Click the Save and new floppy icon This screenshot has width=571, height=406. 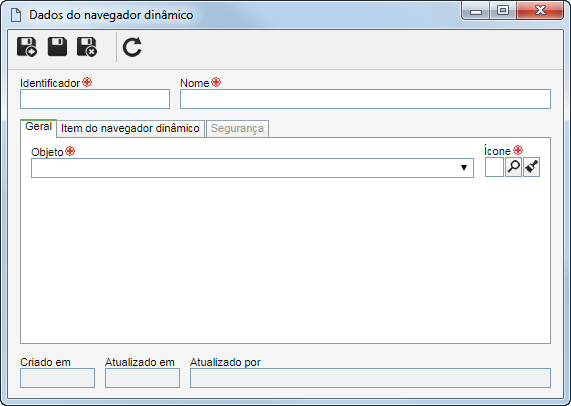pos(27,47)
